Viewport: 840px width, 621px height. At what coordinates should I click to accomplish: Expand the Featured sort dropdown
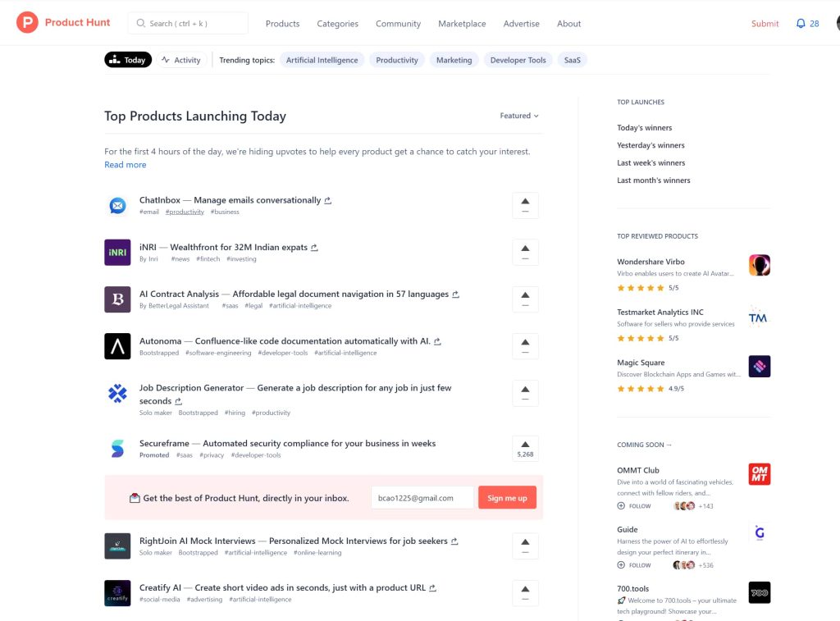(x=519, y=116)
